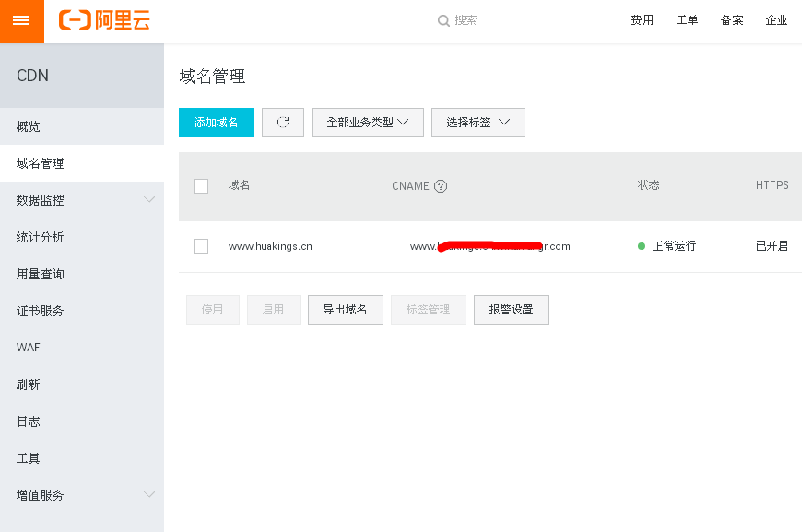This screenshot has width=802, height=532.
Task: Click the green status dot for 正常运行
Action: pyautogui.click(x=642, y=246)
